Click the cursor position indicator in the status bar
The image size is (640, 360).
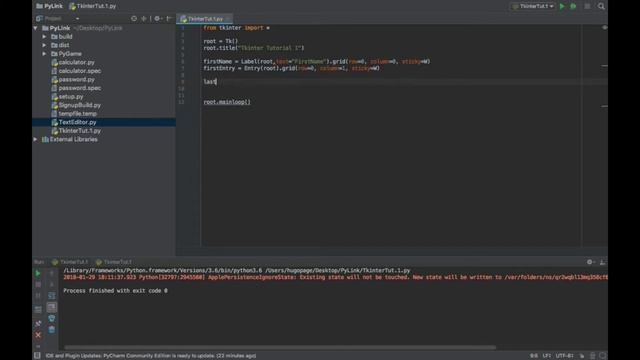pos(533,356)
